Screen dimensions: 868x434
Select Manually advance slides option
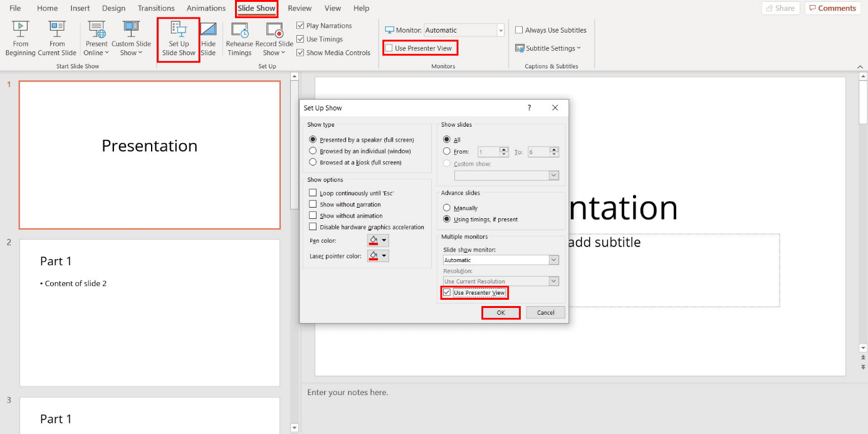point(447,208)
